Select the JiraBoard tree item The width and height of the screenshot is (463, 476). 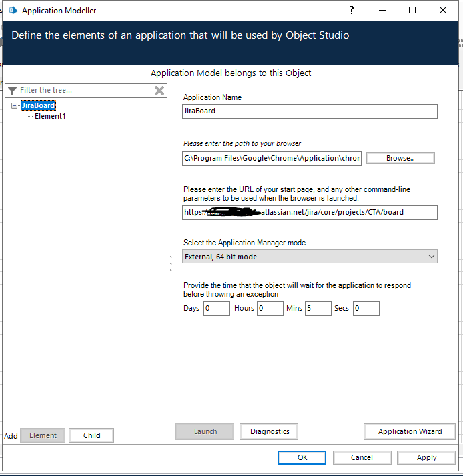pos(38,105)
